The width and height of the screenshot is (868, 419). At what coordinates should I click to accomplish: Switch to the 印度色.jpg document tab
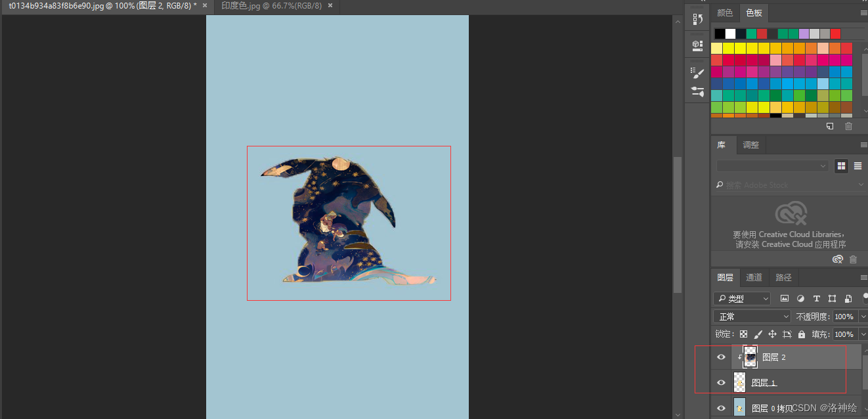coord(271,5)
